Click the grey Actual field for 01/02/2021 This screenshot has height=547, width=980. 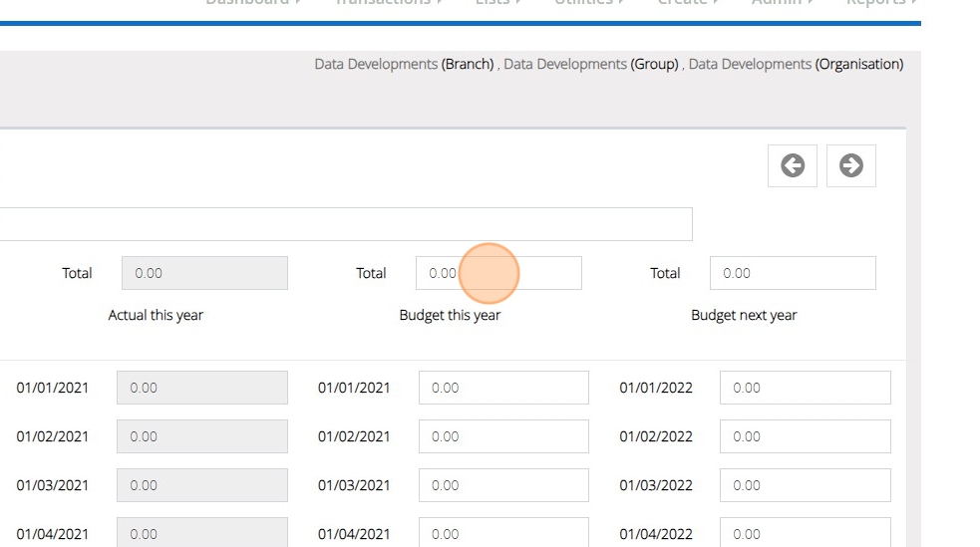click(x=201, y=435)
